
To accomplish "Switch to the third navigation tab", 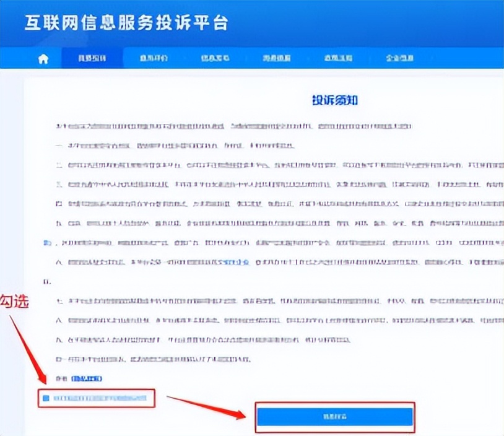I will coord(215,58).
